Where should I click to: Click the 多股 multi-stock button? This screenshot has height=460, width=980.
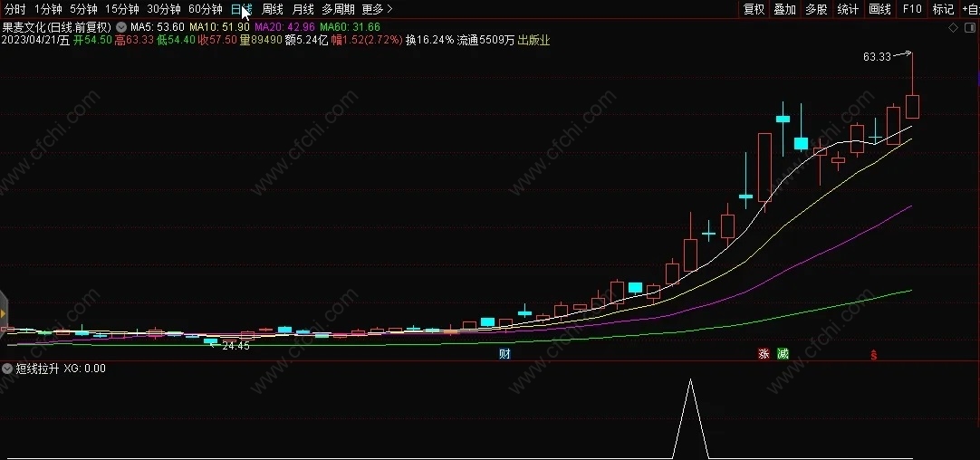(816, 9)
